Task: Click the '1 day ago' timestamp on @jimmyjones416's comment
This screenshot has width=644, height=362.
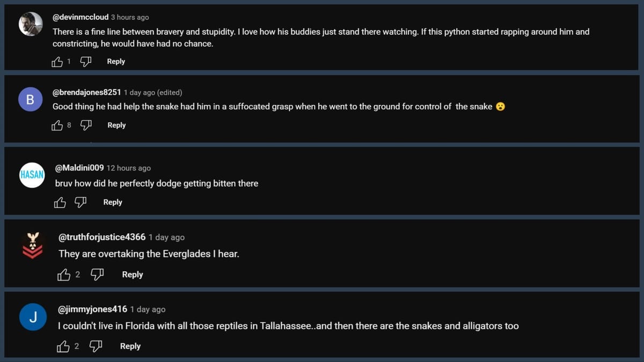Action: pyautogui.click(x=148, y=309)
